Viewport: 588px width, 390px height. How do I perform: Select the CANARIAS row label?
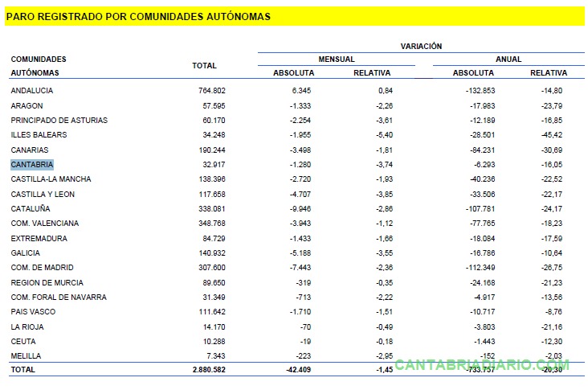30,150
